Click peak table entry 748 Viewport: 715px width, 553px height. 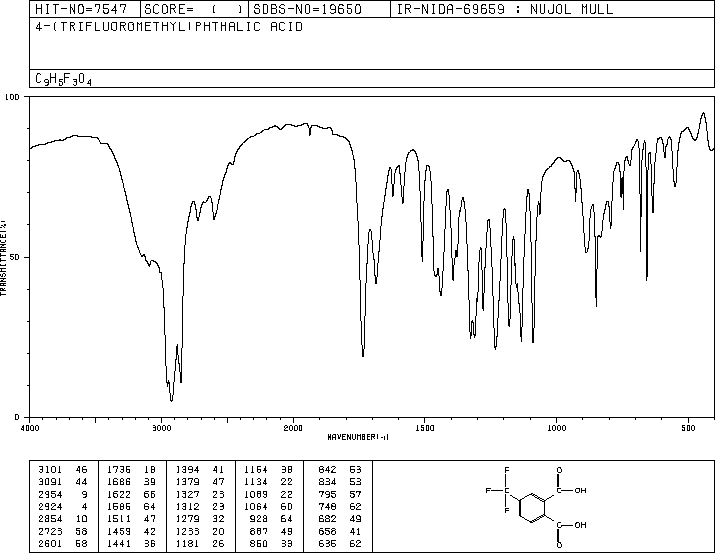click(x=328, y=506)
